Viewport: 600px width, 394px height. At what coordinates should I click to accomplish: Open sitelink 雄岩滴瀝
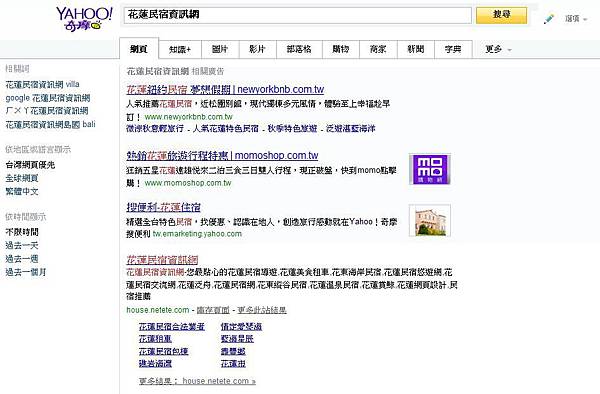155,363
